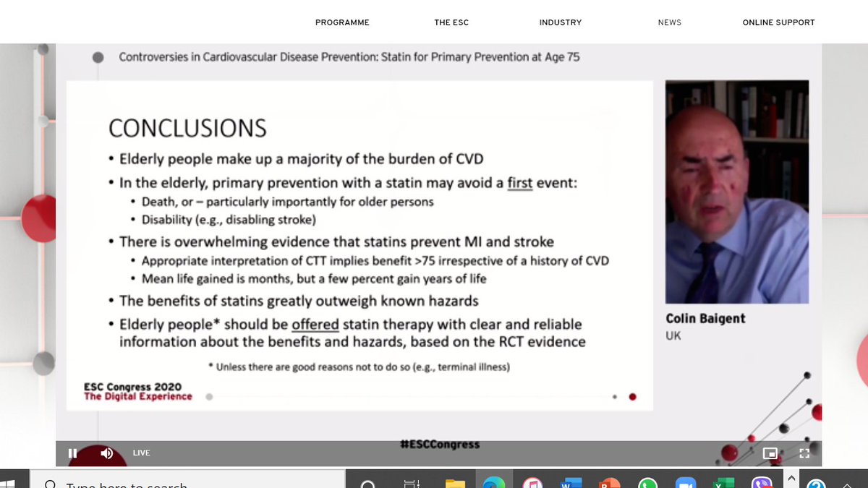This screenshot has height=488, width=868.
Task: Open the help icon in system tray
Action: tap(816, 484)
